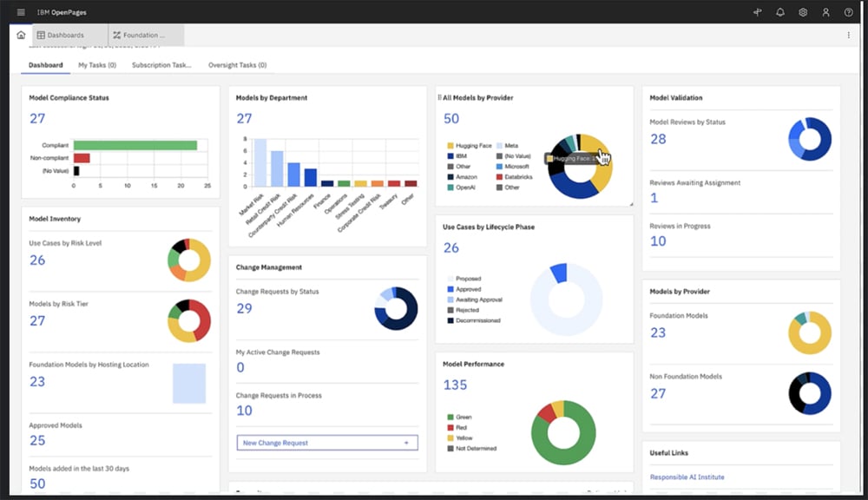Image resolution: width=868 pixels, height=500 pixels.
Task: Toggle the Approved legend item in Lifecycle Phase
Action: pyautogui.click(x=450, y=289)
